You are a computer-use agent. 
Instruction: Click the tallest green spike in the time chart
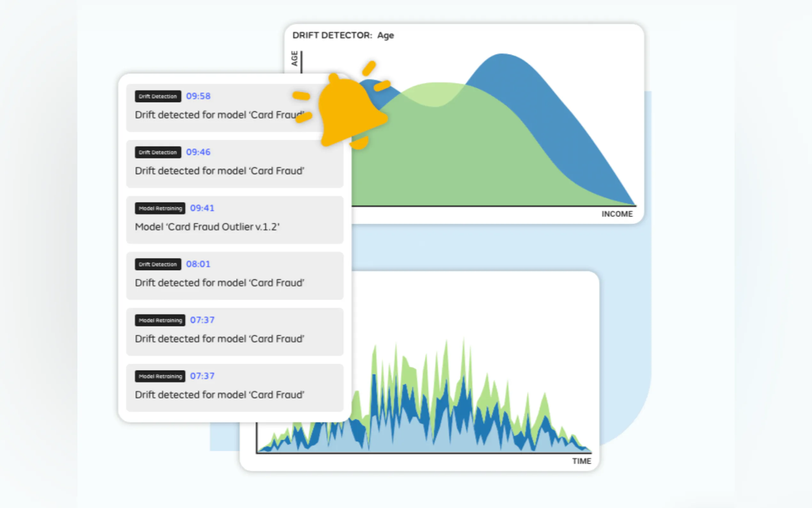pos(464,353)
